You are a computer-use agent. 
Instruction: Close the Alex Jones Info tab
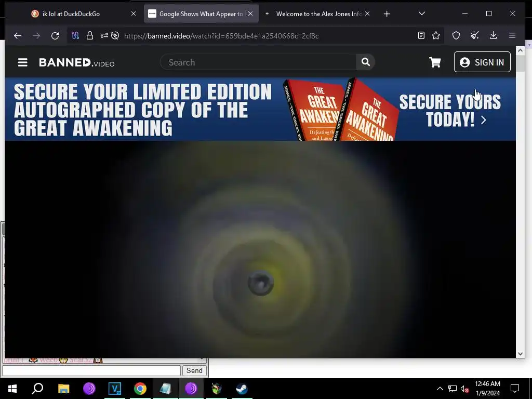click(367, 14)
